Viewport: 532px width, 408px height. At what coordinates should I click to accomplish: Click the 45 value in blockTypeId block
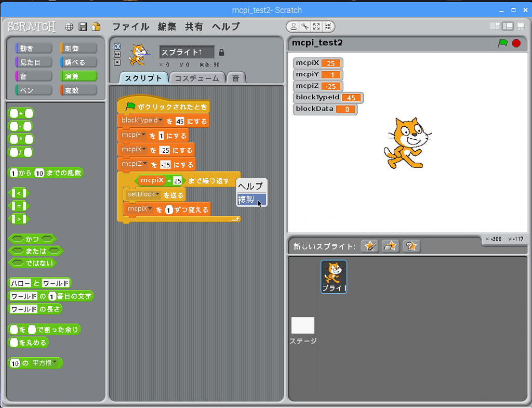[x=180, y=121]
